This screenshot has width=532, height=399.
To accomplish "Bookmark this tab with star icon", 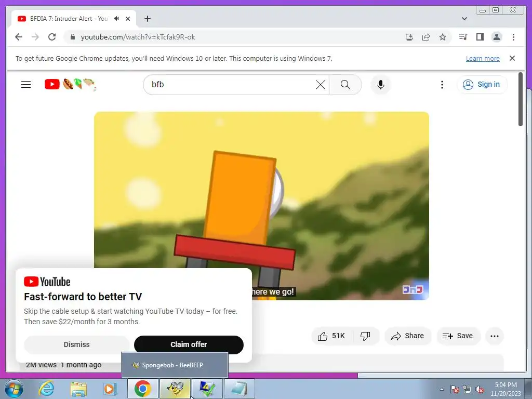I will pyautogui.click(x=443, y=37).
